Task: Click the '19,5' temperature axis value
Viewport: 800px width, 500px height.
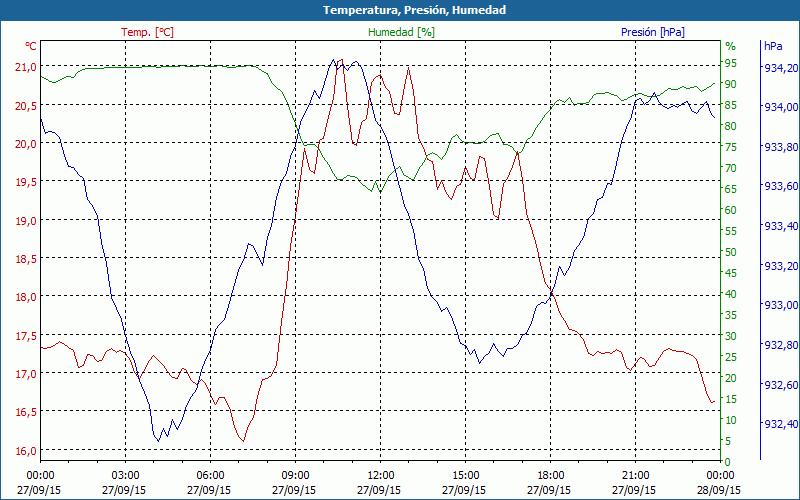Action: pos(26,183)
